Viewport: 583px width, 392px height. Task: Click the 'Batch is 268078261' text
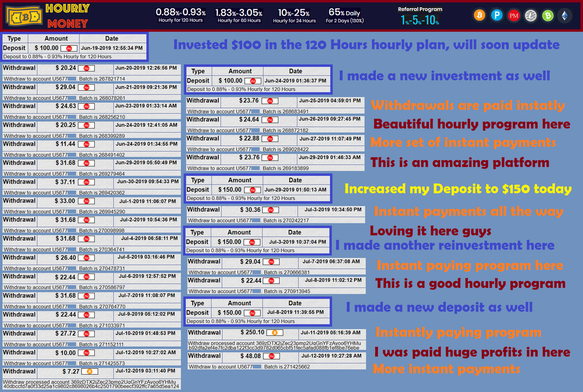(x=102, y=98)
